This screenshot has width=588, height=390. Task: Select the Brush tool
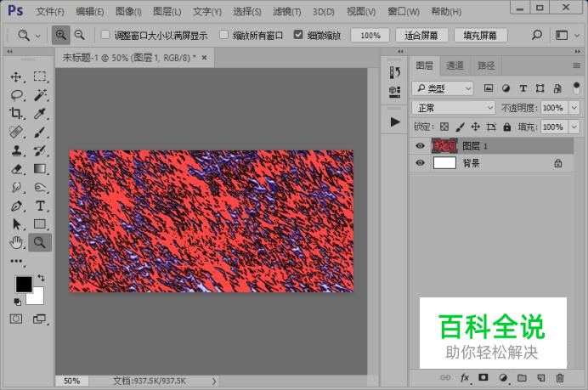pos(40,132)
